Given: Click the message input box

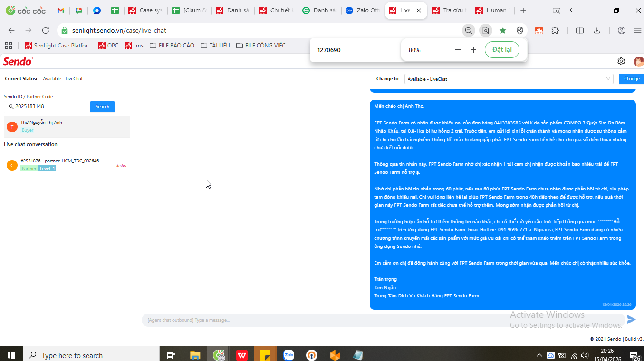Looking at the screenshot, I should 383,320.
